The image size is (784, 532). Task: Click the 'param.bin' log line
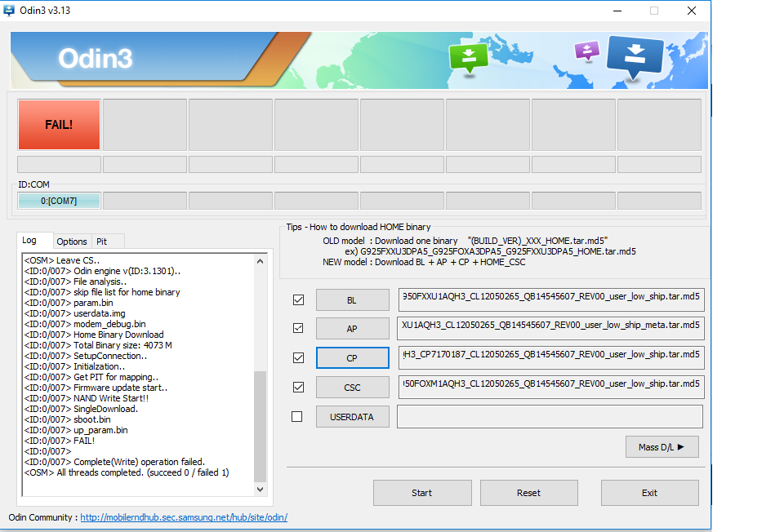pos(69,303)
